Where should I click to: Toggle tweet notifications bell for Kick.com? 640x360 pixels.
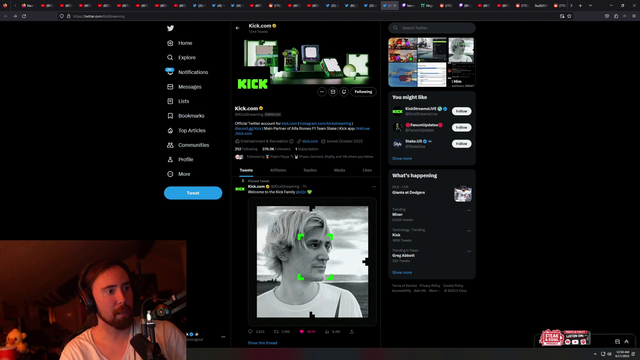[344, 92]
